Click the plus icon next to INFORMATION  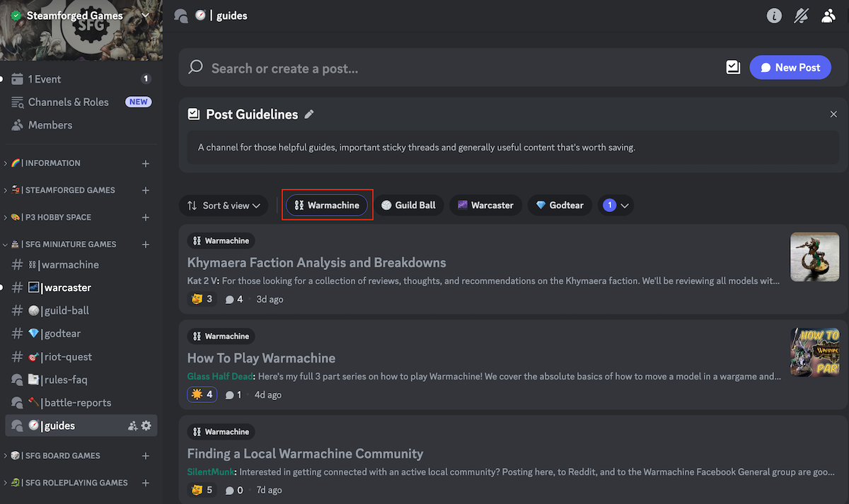click(x=146, y=163)
